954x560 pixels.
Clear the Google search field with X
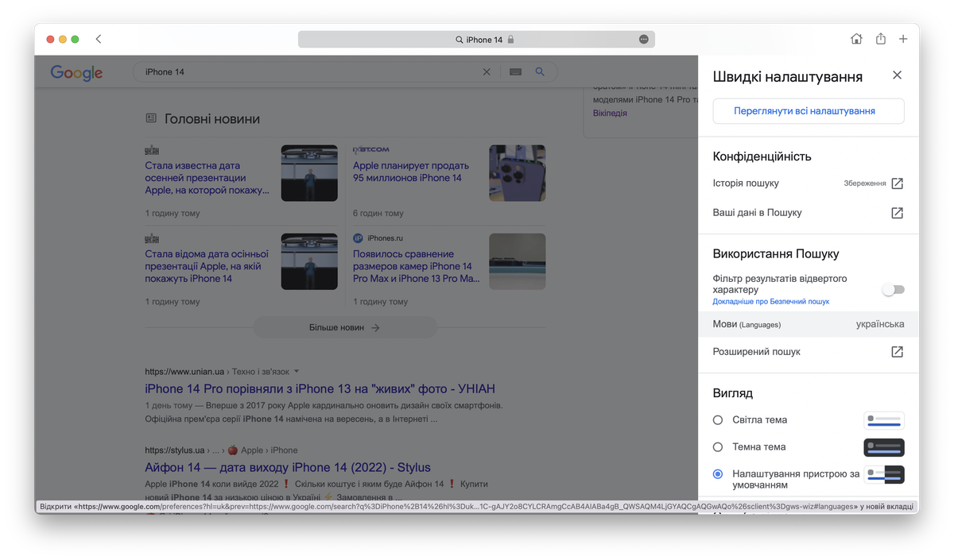click(x=487, y=72)
